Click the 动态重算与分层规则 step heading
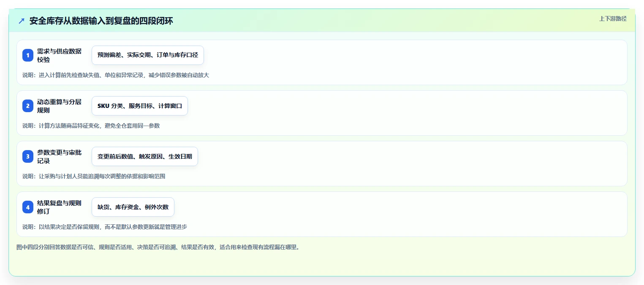 [60, 106]
